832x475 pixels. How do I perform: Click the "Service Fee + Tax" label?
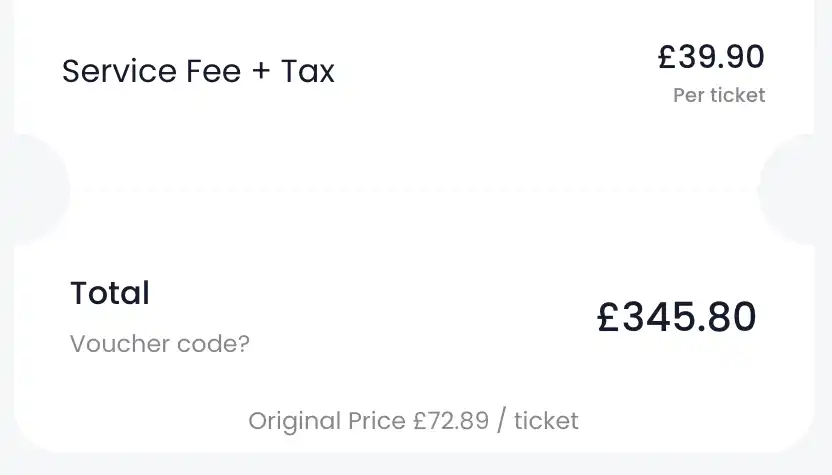tap(198, 71)
